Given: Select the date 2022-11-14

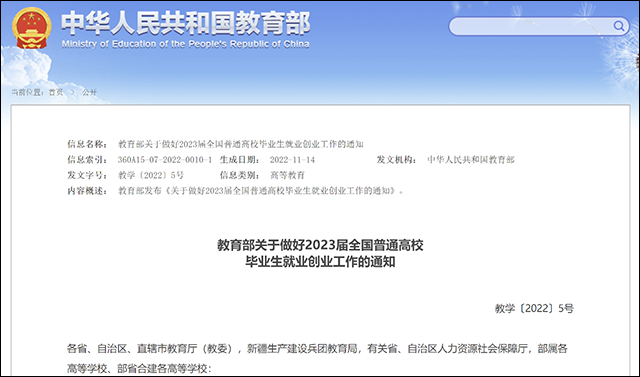Looking at the screenshot, I should point(292,160).
